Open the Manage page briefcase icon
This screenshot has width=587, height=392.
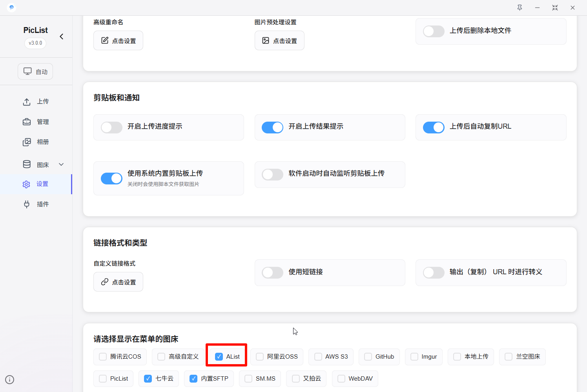(27, 122)
